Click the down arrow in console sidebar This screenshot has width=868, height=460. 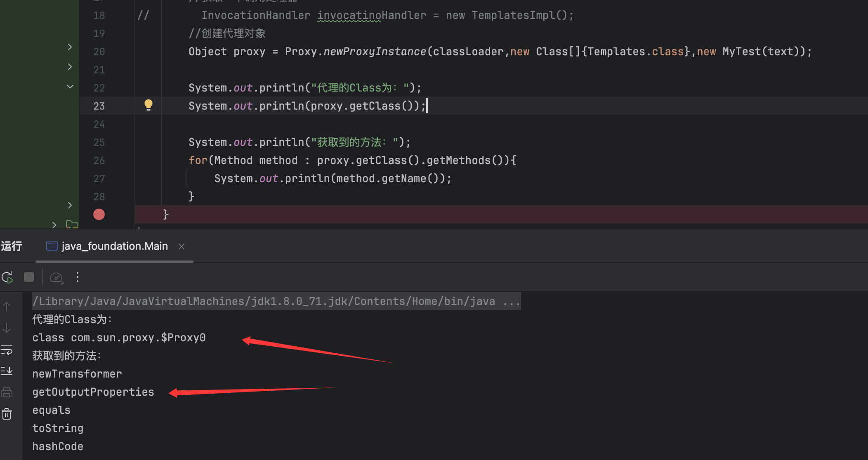point(7,329)
